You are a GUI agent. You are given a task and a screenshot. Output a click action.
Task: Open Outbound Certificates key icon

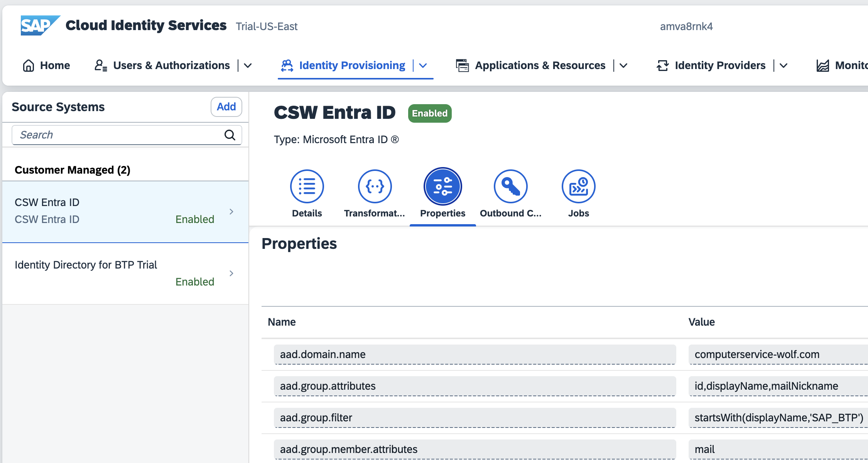pyautogui.click(x=511, y=186)
